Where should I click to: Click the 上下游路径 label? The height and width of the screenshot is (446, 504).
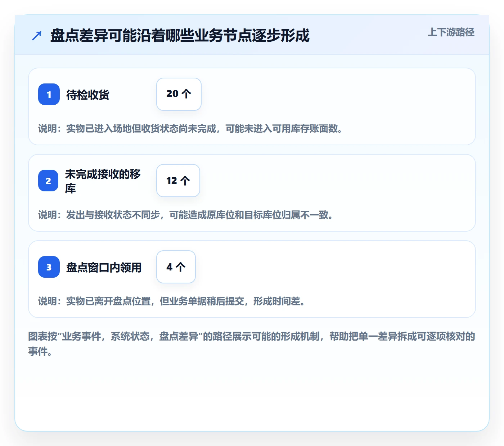pos(451,32)
